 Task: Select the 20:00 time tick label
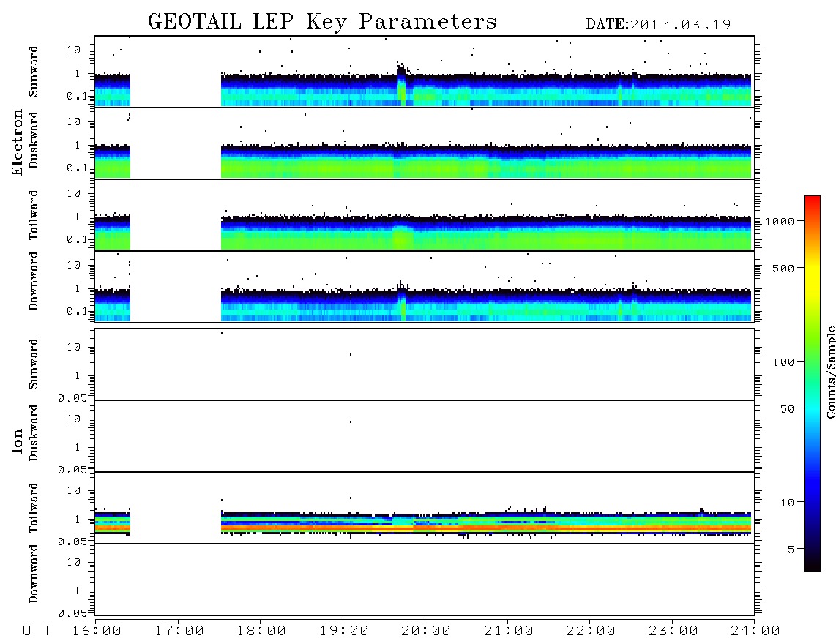[426, 632]
